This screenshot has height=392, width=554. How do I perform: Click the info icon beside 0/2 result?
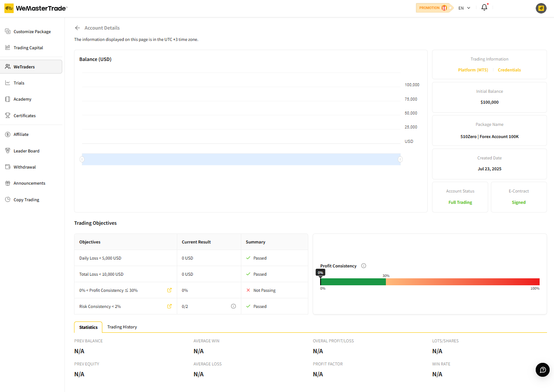pos(233,306)
